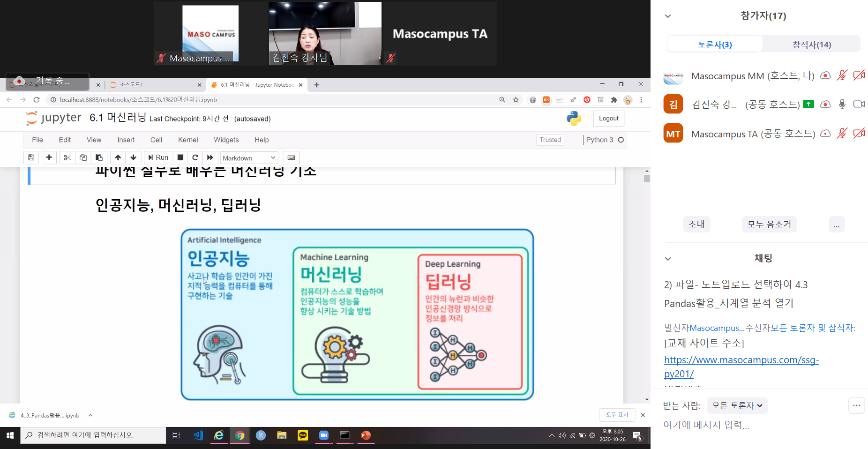Image resolution: width=868 pixels, height=449 pixels.
Task: Restart the kernel with the circular arrow icon
Action: [x=195, y=157]
